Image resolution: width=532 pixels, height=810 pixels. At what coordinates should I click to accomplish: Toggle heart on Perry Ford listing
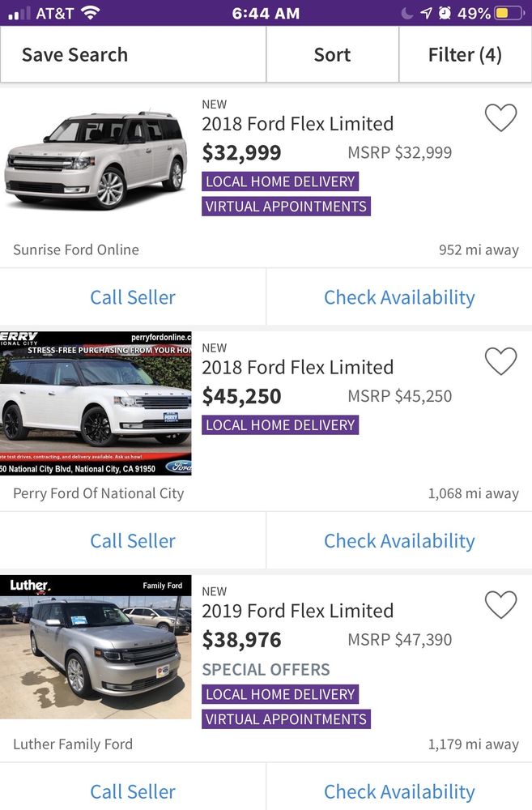coord(500,361)
